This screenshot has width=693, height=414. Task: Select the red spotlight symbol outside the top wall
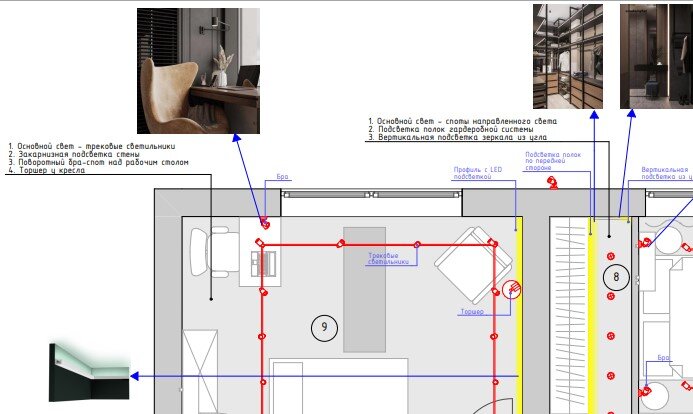pyautogui.click(x=552, y=182)
